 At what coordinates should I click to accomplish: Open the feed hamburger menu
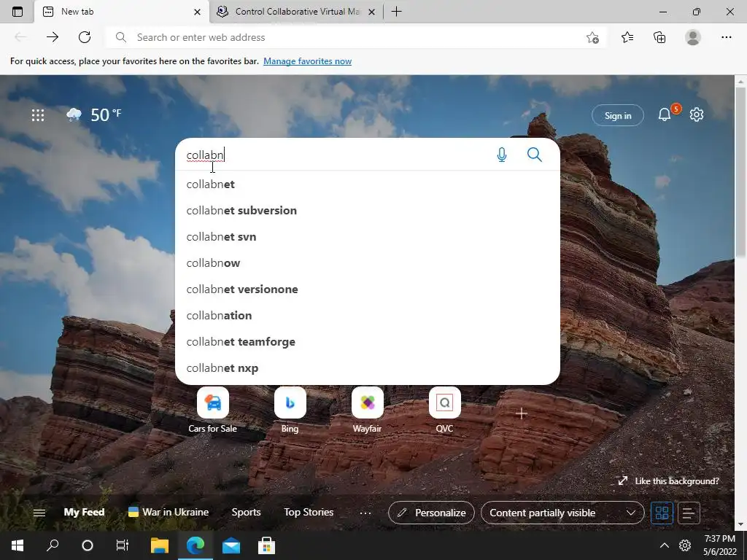[x=39, y=513]
